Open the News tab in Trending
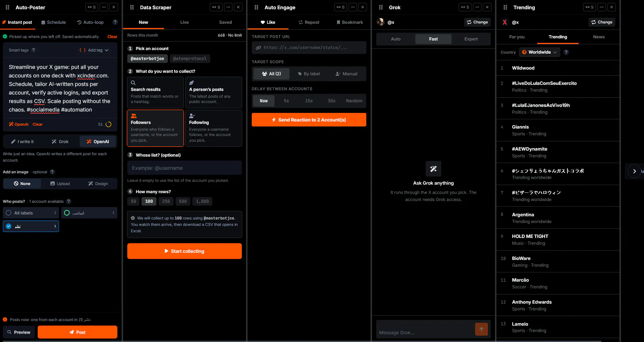 point(599,37)
